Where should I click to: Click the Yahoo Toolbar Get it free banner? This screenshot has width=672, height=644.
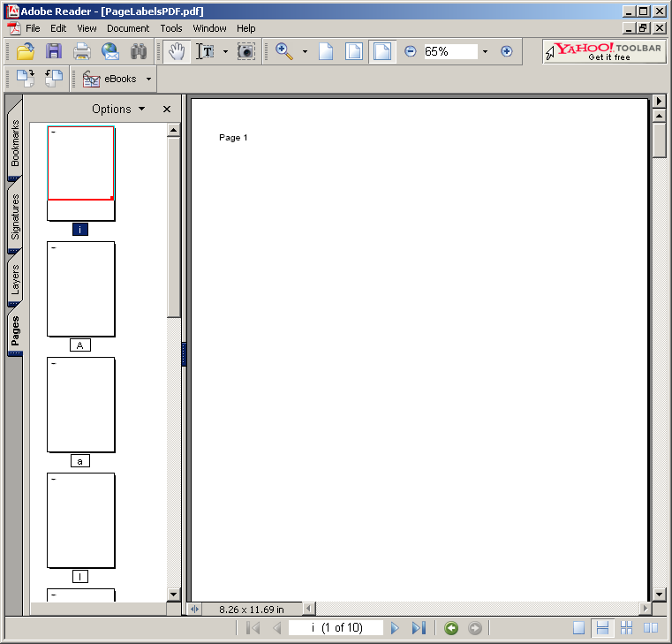pyautogui.click(x=604, y=51)
